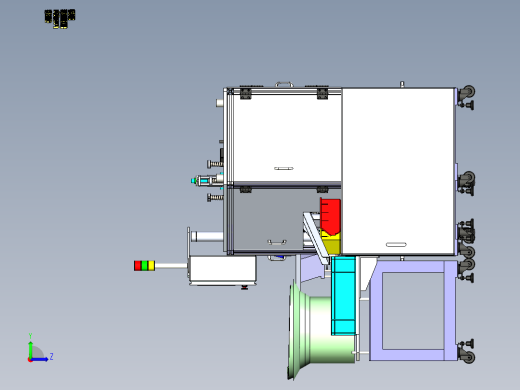Image resolution: width=520 pixels, height=390 pixels.
Task: Click the green Y axis of the triad
Action: (31, 350)
